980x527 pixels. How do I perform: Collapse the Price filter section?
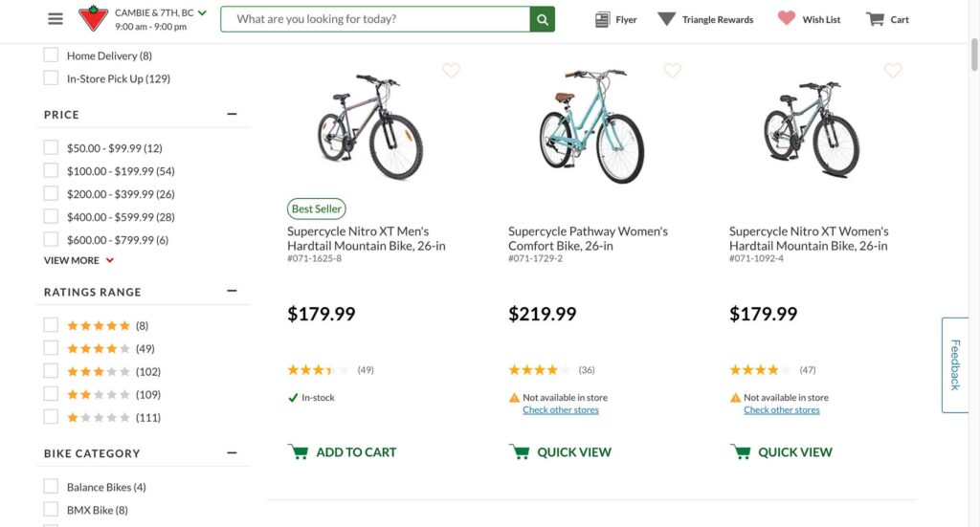click(x=232, y=115)
